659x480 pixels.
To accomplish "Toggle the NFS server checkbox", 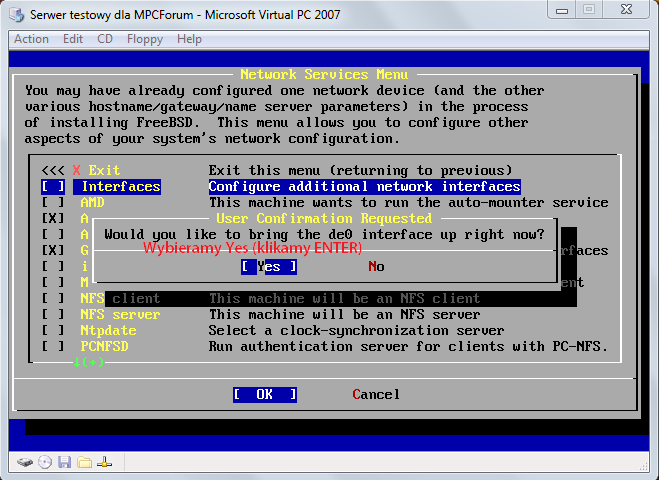I will click(53, 314).
